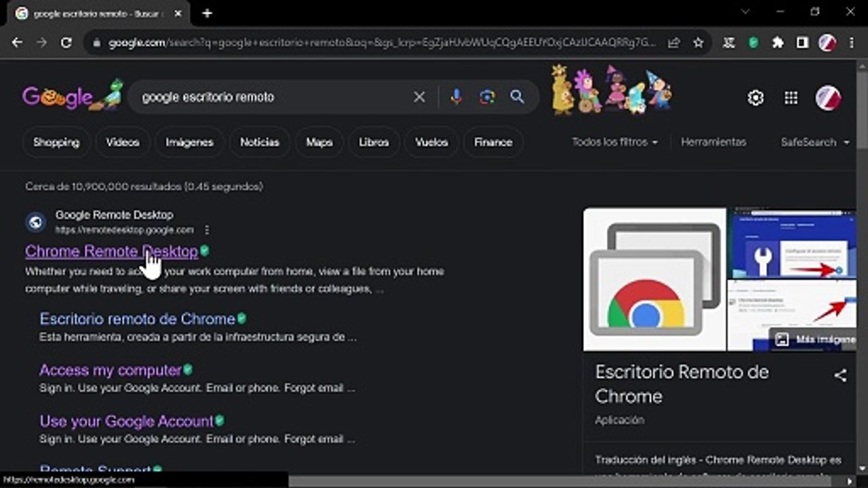Open the Chrome three-dot menu
The width and height of the screenshot is (868, 488).
coord(852,43)
